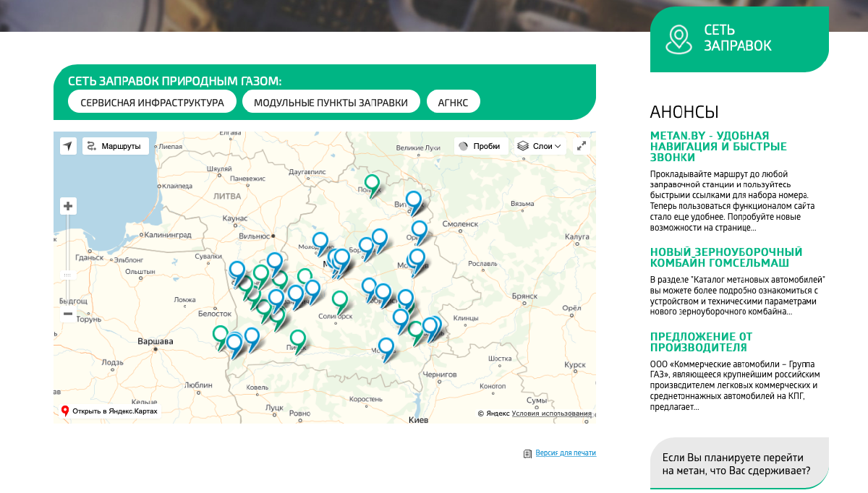Open the Новый зерноуборочный комбайн Гомсельмаш article
Viewport: 868px width, 493px height.
tap(726, 257)
